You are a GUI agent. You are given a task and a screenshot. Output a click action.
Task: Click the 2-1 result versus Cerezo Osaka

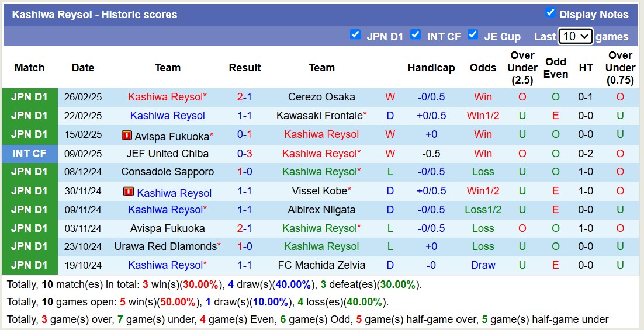pos(244,97)
